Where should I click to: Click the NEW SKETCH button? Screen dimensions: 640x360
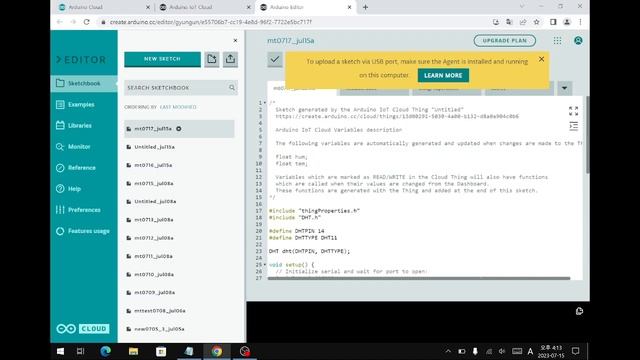pos(162,59)
